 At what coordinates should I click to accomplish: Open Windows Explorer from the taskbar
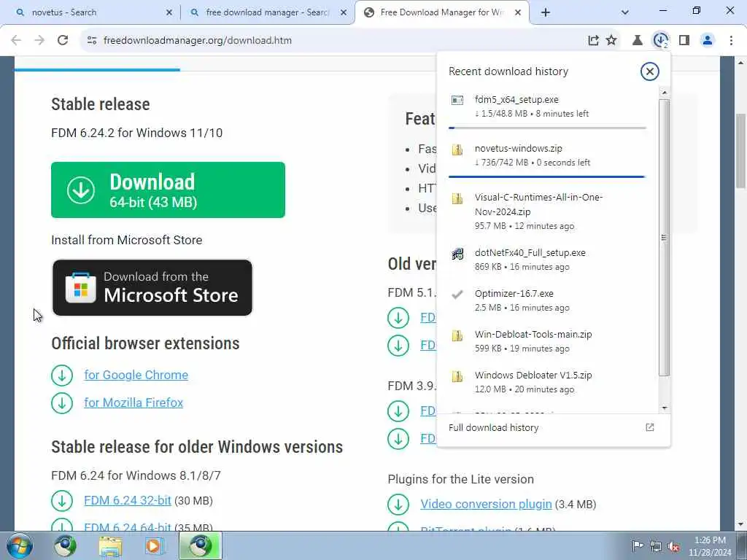[x=110, y=545]
